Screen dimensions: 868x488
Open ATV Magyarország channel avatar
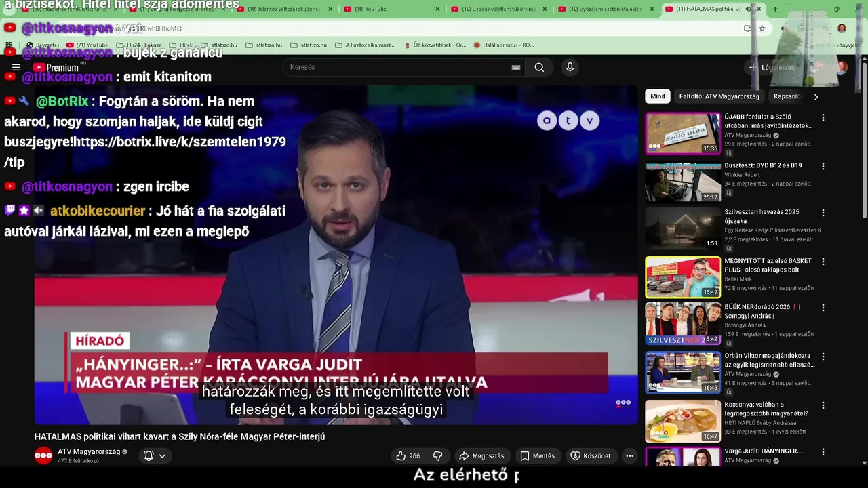tap(43, 456)
